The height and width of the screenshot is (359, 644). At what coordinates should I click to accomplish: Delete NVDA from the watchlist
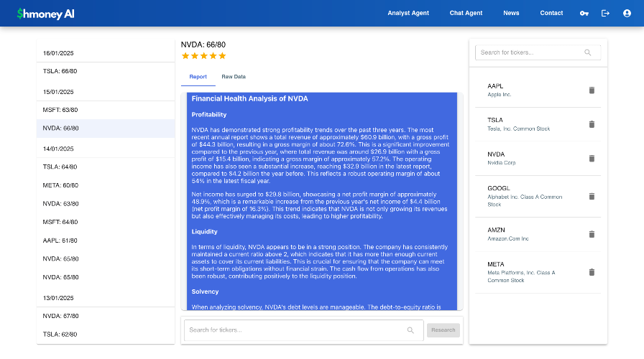pos(592,159)
